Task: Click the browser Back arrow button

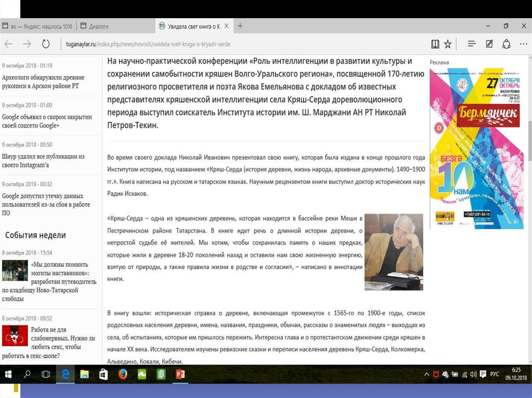Action: 9,44
